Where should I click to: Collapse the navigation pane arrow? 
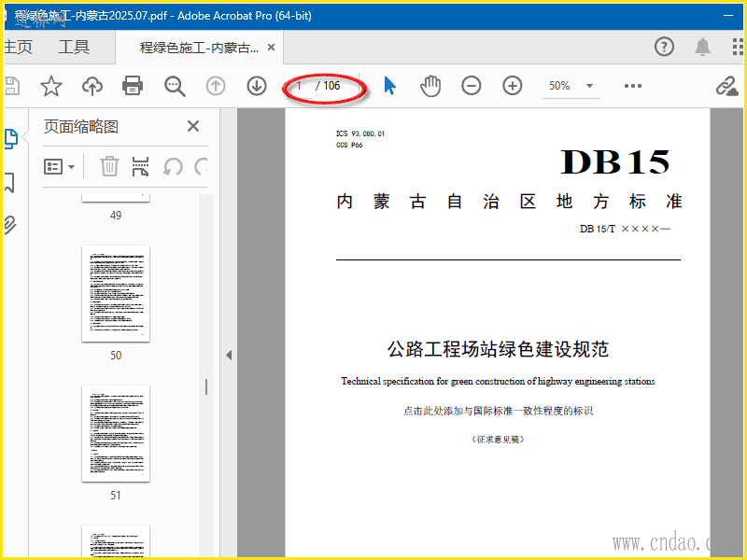pos(229,356)
